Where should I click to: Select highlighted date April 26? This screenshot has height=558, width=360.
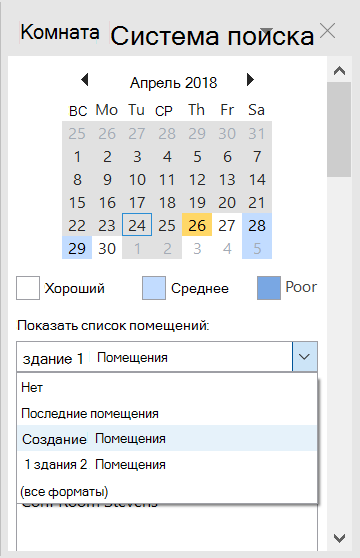[197, 225]
